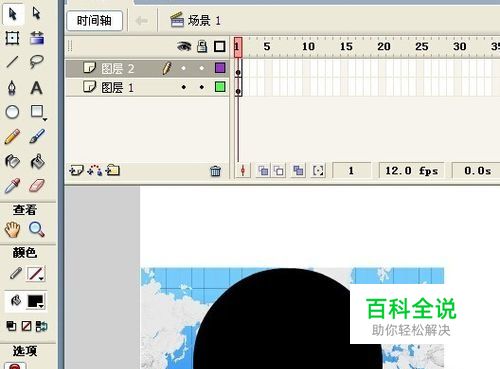Click keyframe in 图层 2 frame 1

238,68
